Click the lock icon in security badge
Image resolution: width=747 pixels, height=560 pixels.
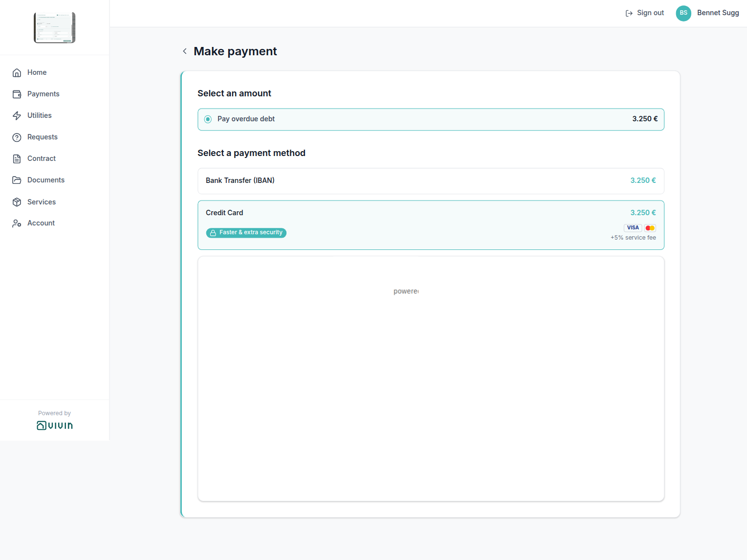coord(213,233)
